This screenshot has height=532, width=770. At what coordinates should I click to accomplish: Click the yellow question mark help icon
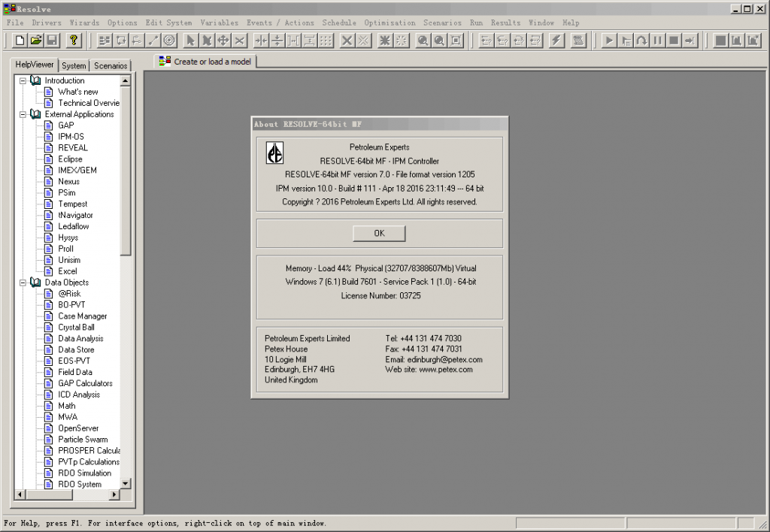[x=73, y=41]
